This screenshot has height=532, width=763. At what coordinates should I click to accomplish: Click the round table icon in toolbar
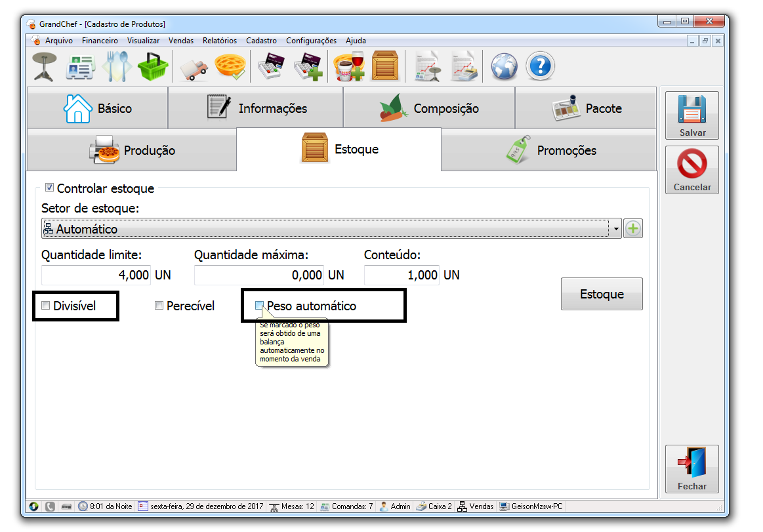point(45,67)
